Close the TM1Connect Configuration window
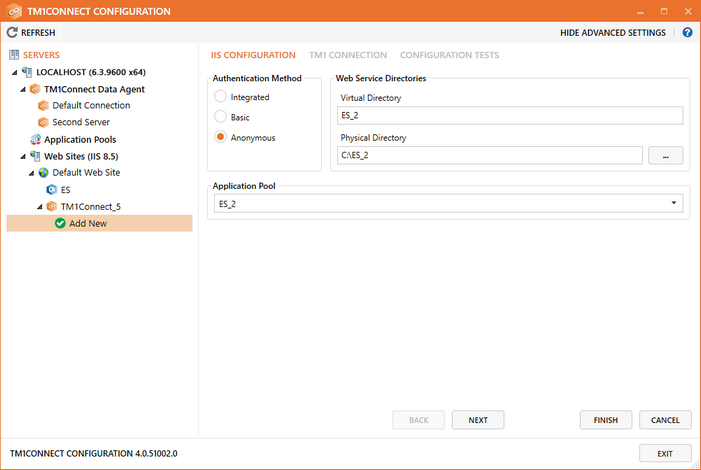 click(688, 11)
